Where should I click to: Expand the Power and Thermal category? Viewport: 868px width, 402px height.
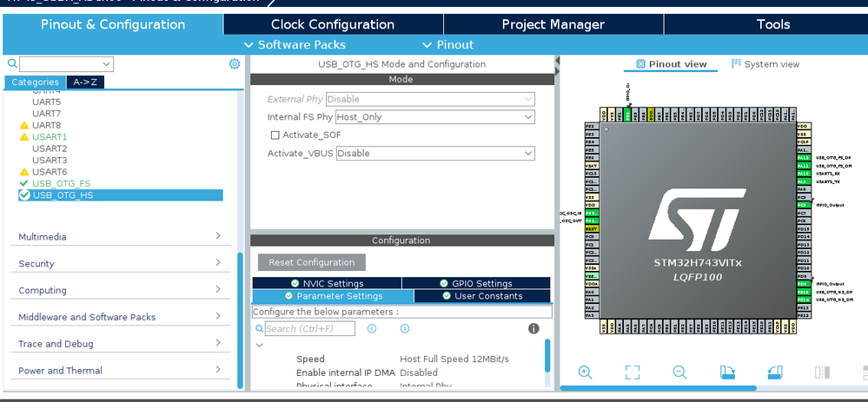(x=120, y=370)
